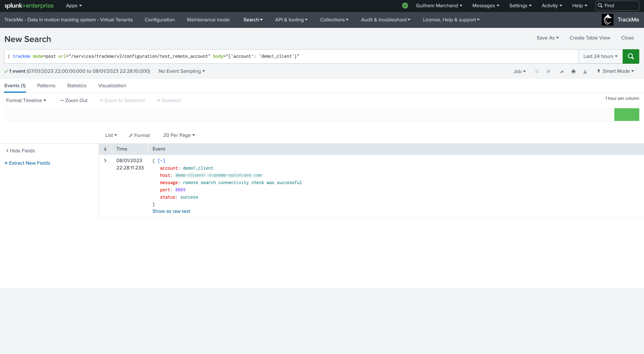Viewport: 644px width, 354px height.
Task: Open the List display dropdown
Action: pos(111,135)
